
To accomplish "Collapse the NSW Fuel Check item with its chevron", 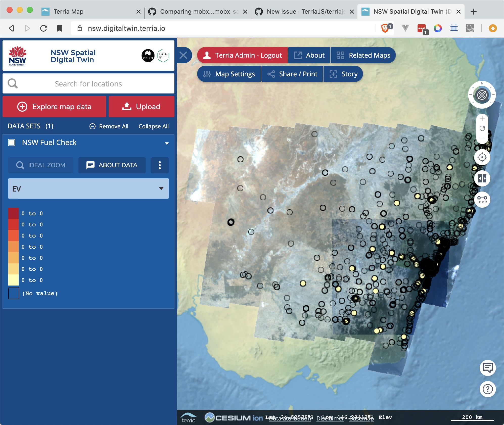I will click(x=167, y=143).
